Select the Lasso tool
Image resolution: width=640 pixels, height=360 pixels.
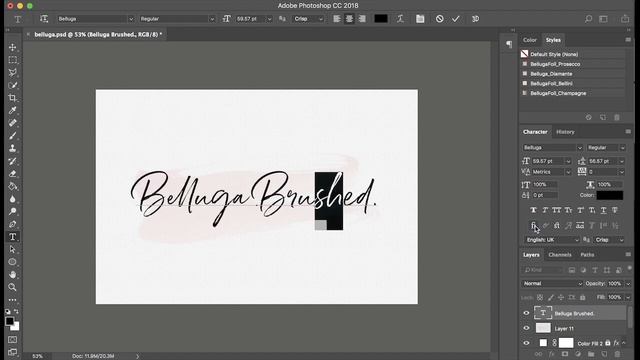13,73
